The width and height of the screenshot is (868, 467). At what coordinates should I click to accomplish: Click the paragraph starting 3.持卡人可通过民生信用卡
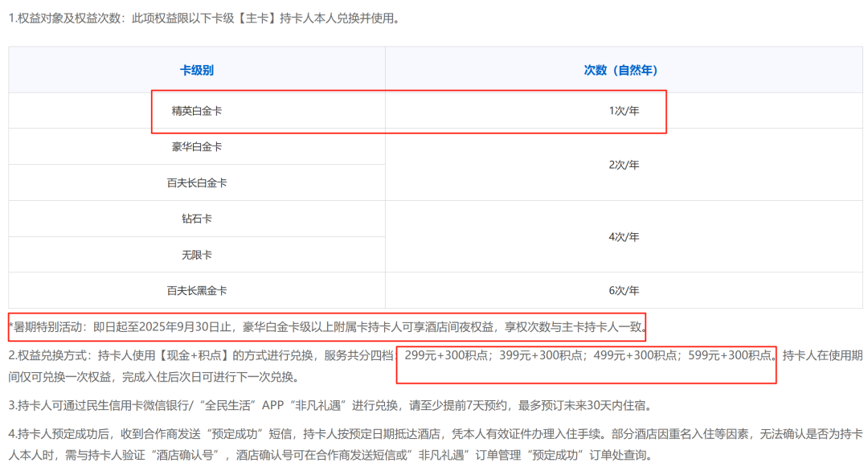(330, 406)
